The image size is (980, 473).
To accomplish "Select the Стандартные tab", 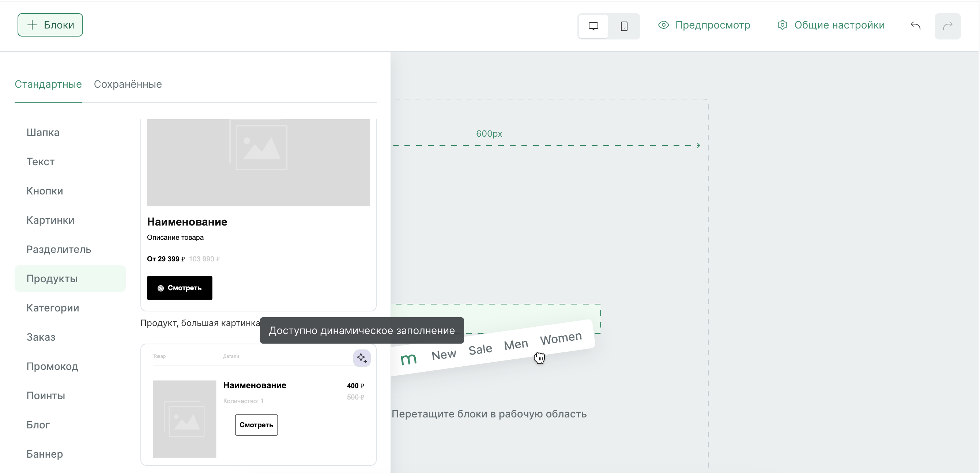I will pyautogui.click(x=48, y=84).
